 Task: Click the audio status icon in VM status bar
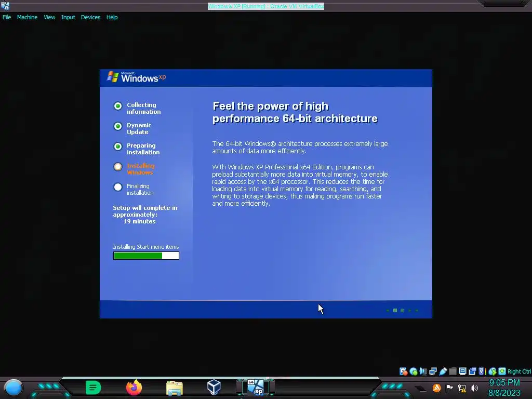(x=423, y=371)
